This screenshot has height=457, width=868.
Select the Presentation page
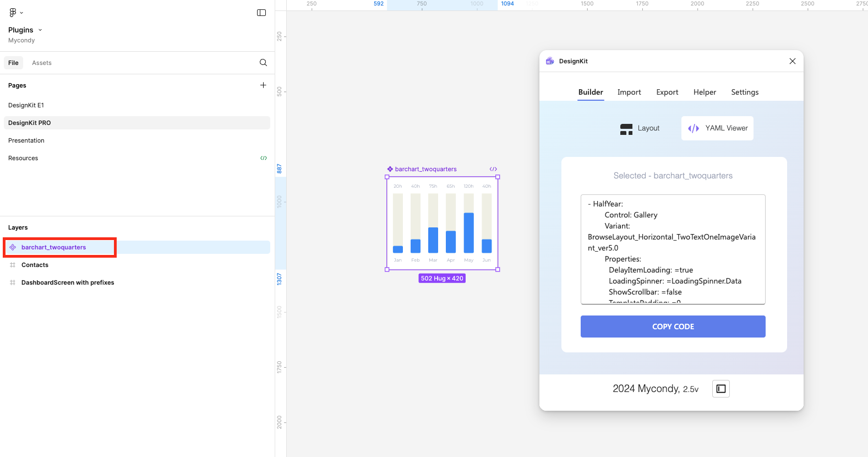click(137, 140)
